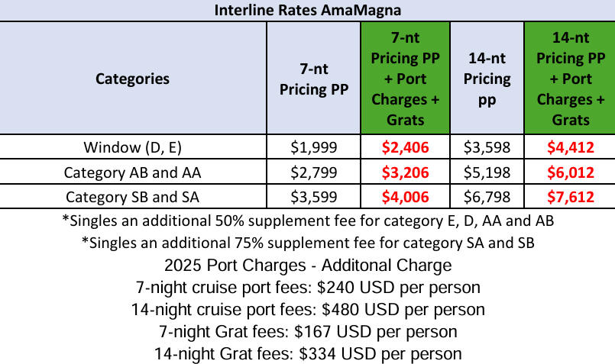Image resolution: width=615 pixels, height=364 pixels.
Task: Select the 7-nt Pricing PP header
Action: coord(314,79)
